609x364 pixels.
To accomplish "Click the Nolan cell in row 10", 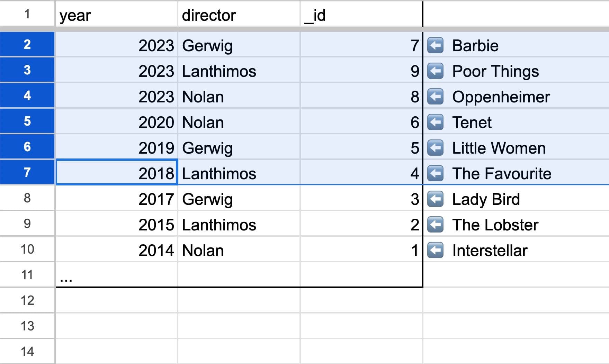I will click(238, 249).
